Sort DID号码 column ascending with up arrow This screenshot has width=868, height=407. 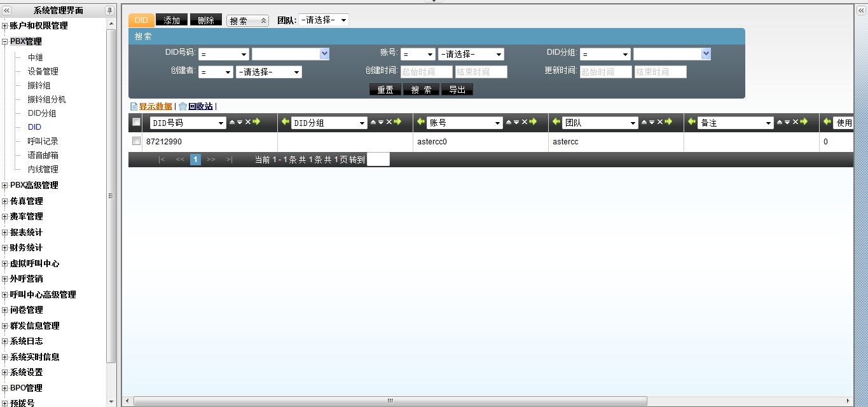(x=232, y=122)
